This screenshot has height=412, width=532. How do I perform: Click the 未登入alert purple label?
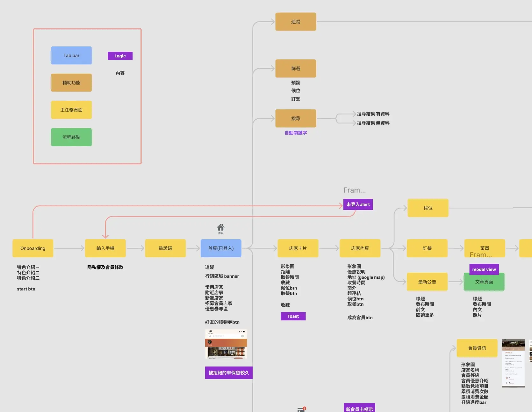pos(358,204)
